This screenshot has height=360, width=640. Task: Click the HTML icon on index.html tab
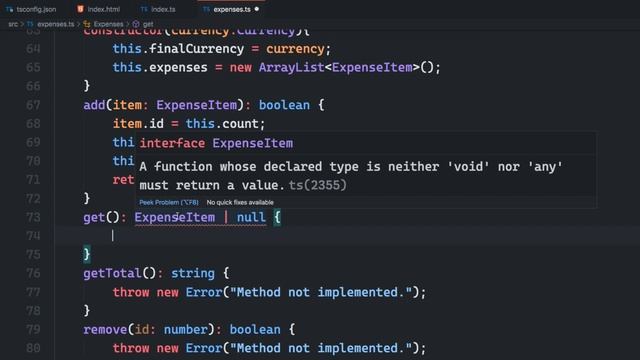80,9
